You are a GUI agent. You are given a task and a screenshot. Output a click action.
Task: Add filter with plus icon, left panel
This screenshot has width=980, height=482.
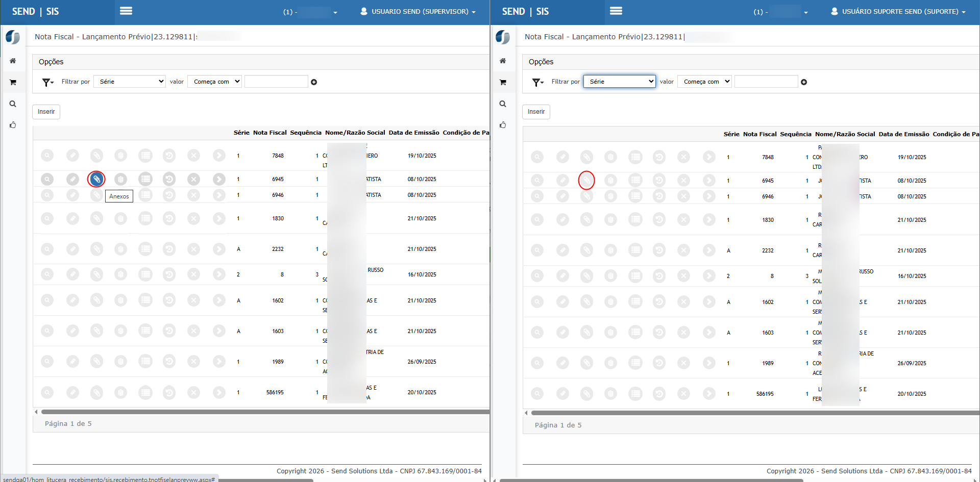coord(314,82)
